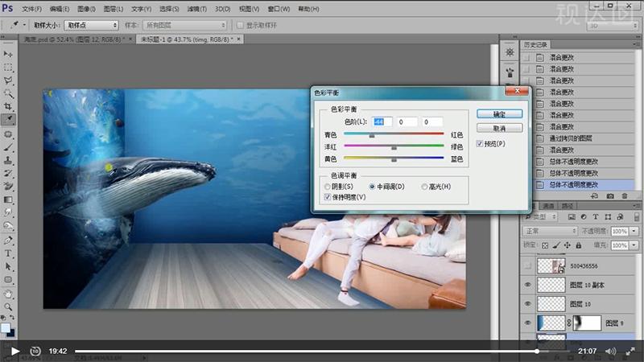The image size is (644, 362).
Task: Select the Highlights (H) radio button
Action: pos(424,187)
